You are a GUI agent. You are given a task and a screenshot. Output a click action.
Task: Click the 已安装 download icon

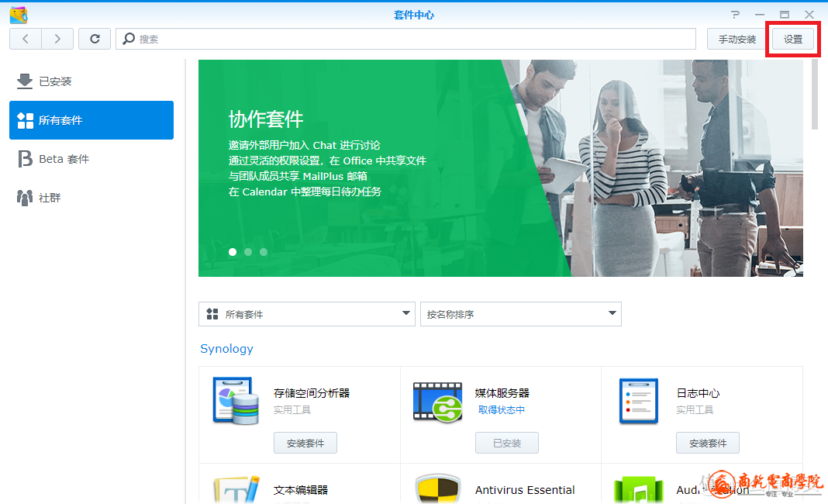tap(24, 81)
